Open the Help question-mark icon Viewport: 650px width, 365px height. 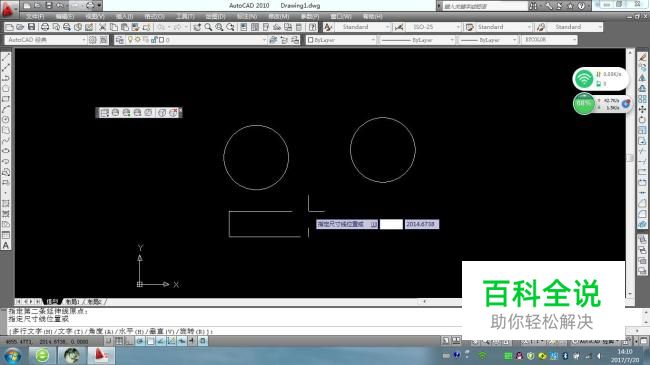313,27
